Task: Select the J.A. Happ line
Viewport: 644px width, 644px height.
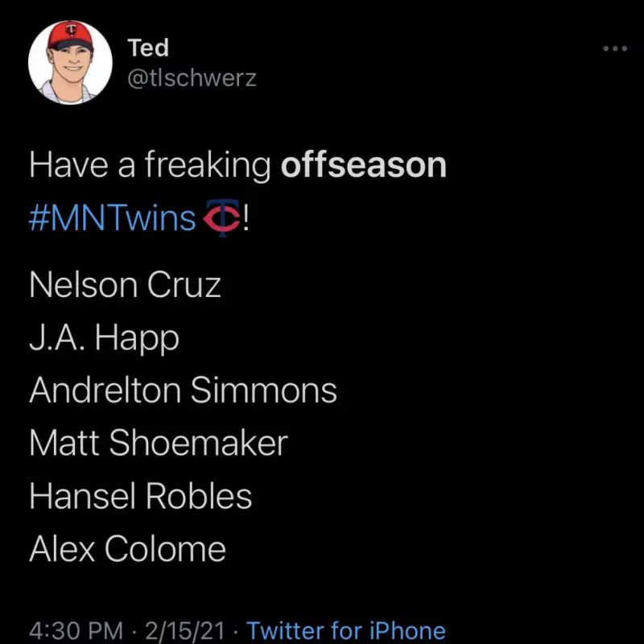Action: [x=104, y=338]
